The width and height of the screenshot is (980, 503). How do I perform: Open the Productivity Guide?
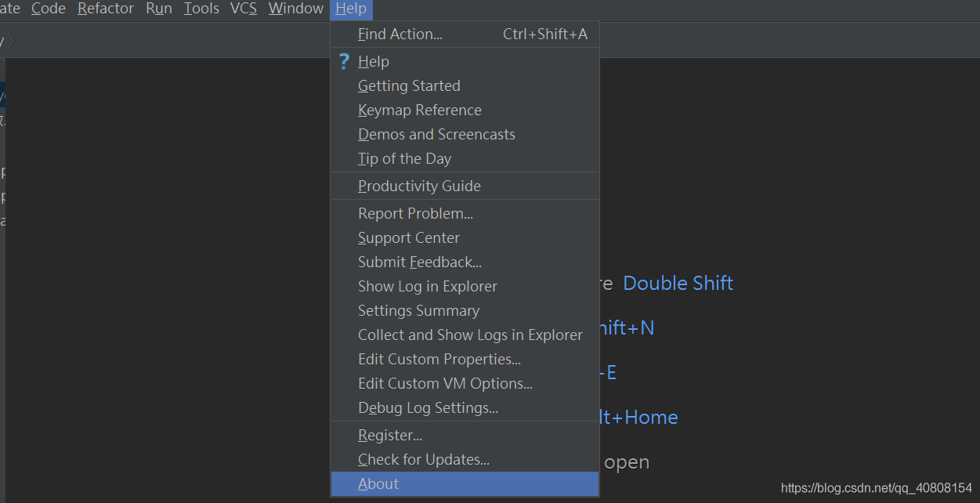pos(419,186)
